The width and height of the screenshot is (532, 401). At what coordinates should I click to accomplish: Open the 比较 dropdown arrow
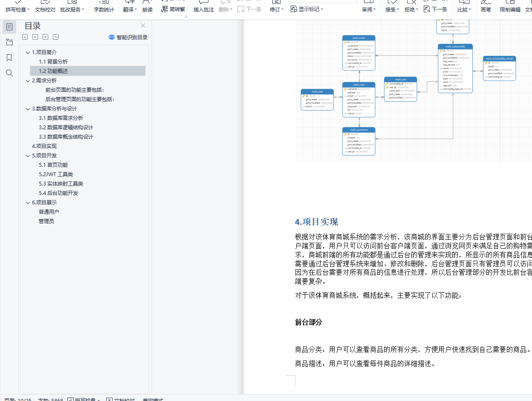click(x=470, y=9)
